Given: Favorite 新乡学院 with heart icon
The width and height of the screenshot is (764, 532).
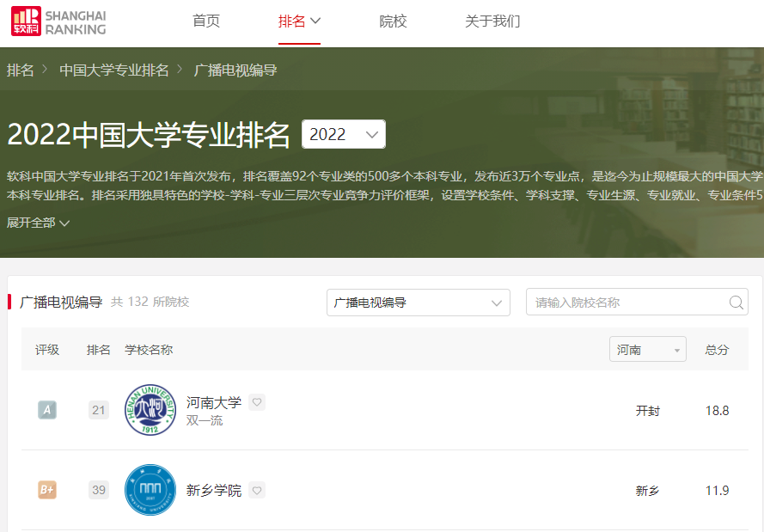Looking at the screenshot, I should [257, 490].
